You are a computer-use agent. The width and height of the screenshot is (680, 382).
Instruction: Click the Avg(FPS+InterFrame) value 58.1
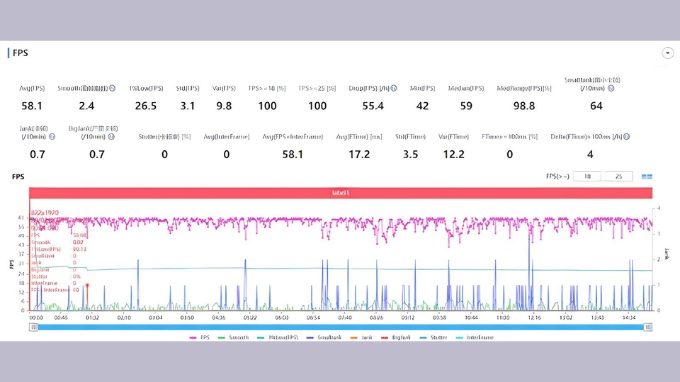tap(293, 154)
